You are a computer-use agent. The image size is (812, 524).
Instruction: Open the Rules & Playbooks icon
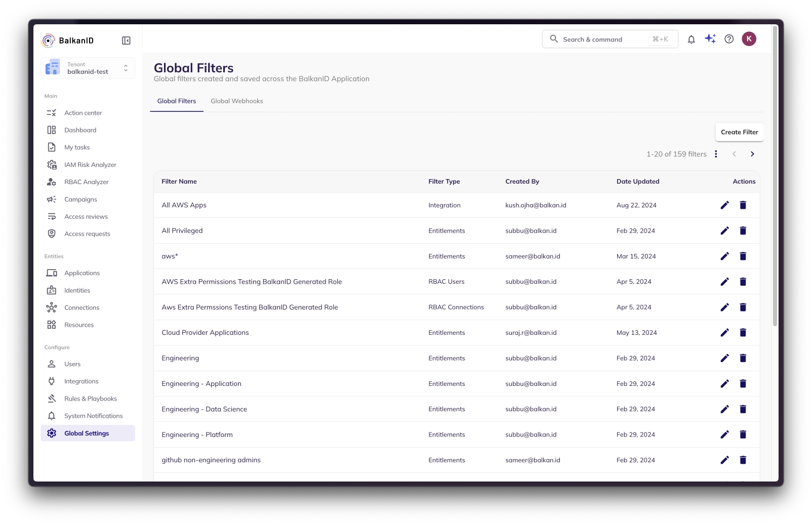tap(52, 399)
